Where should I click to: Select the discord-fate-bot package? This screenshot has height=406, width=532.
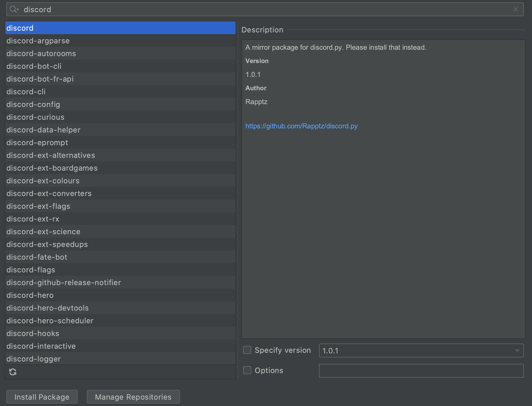[120, 257]
